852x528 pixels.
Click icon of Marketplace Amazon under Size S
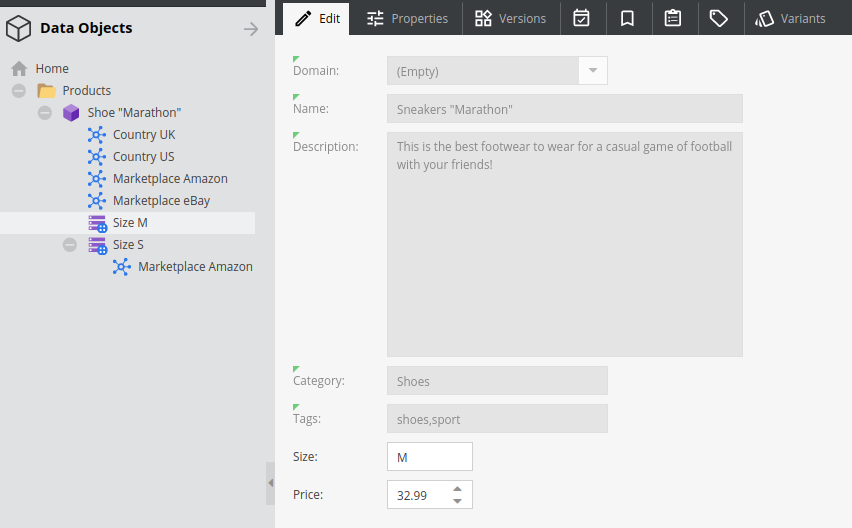(122, 267)
